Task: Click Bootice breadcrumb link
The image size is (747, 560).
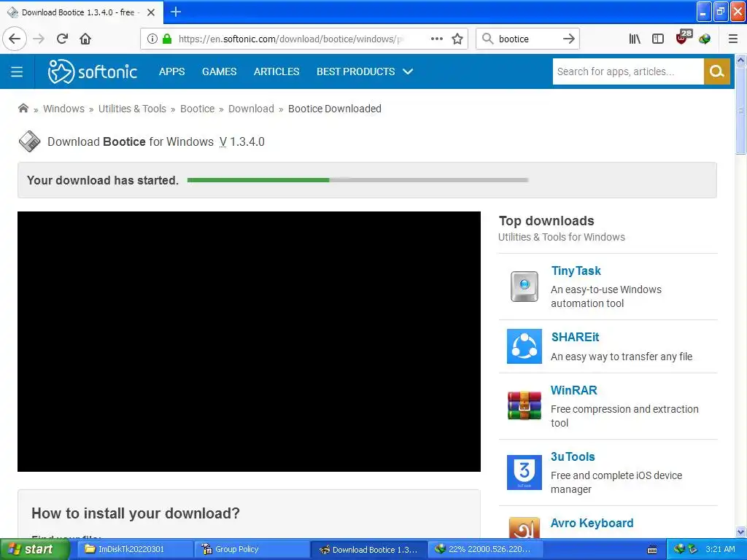Action: click(x=197, y=109)
